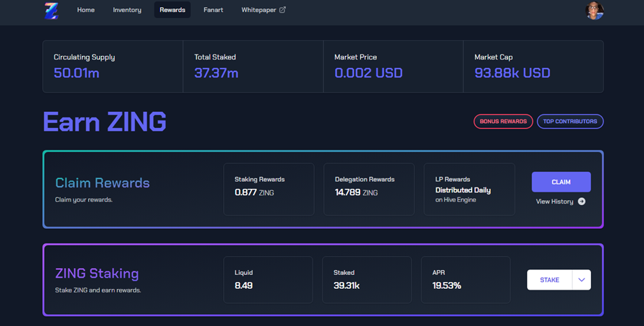Click the STAKE button

(x=550, y=280)
